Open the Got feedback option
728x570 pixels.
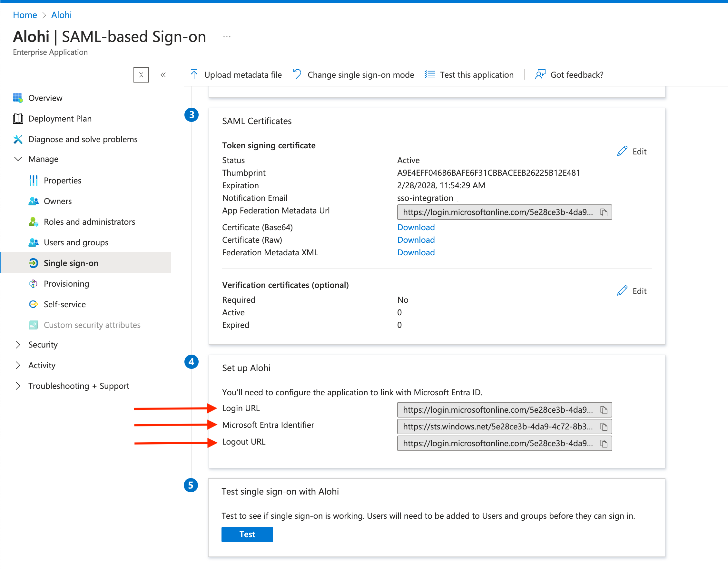569,75
